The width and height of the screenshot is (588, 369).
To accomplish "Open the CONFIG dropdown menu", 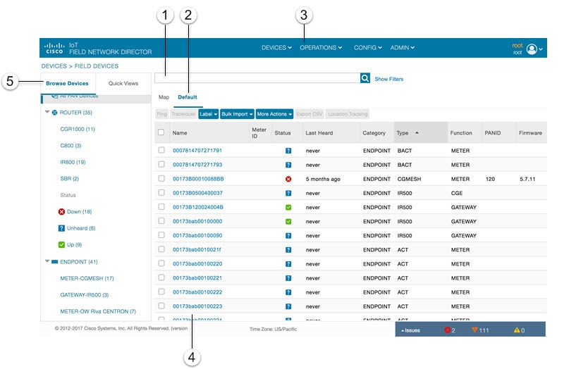I will pos(367,48).
